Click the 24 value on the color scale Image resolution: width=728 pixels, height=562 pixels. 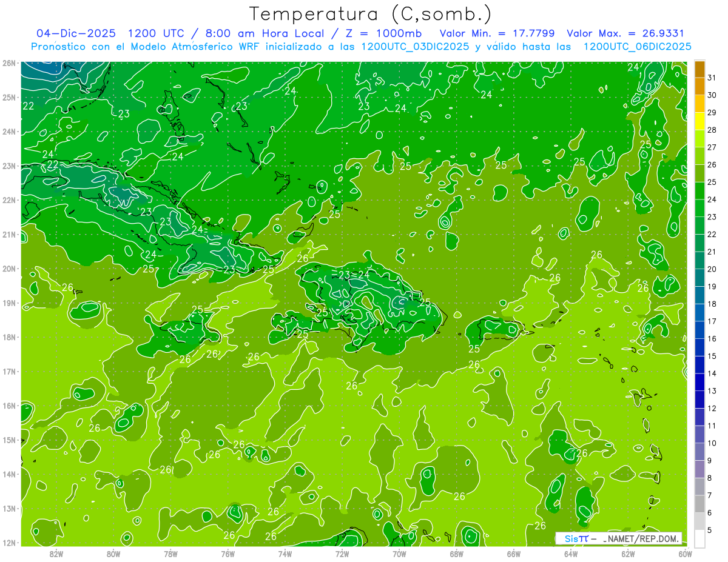coord(712,199)
